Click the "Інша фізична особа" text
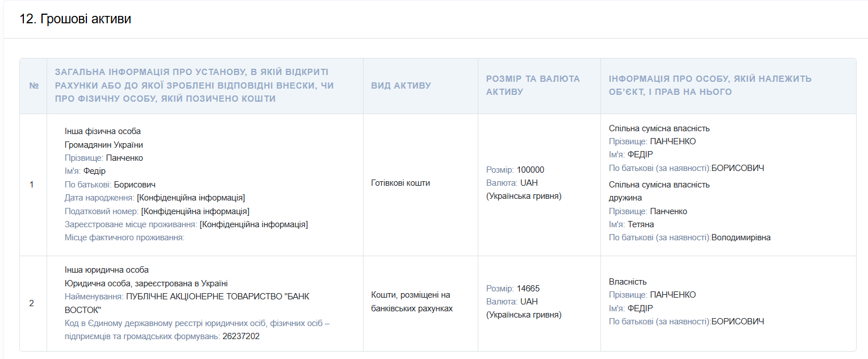 point(103,131)
